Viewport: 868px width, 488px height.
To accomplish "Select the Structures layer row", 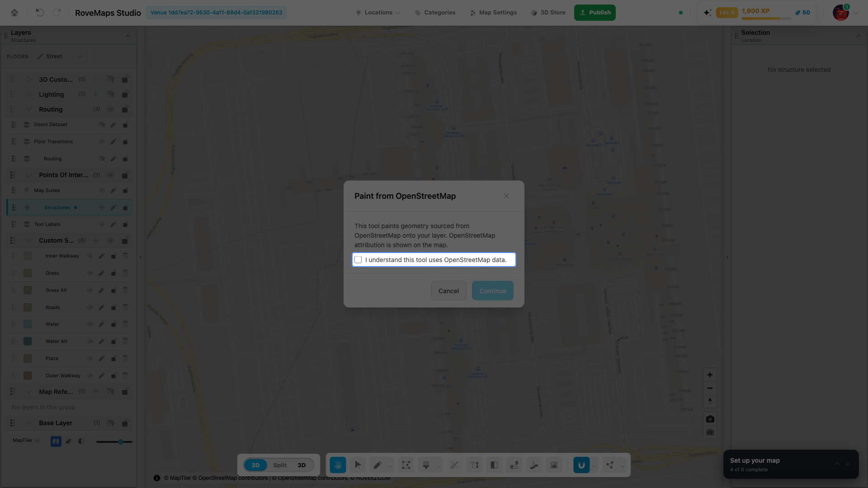I will point(70,207).
